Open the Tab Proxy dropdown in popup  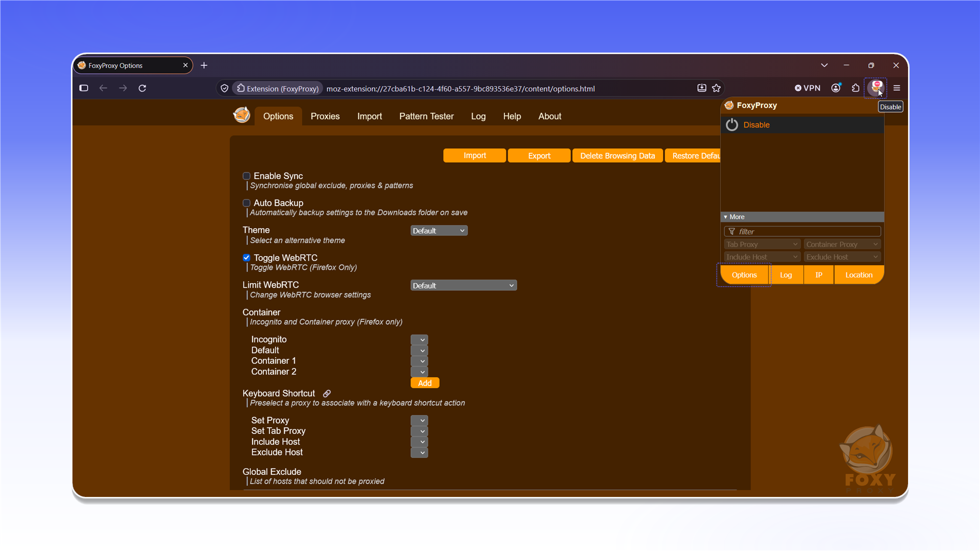[762, 244]
